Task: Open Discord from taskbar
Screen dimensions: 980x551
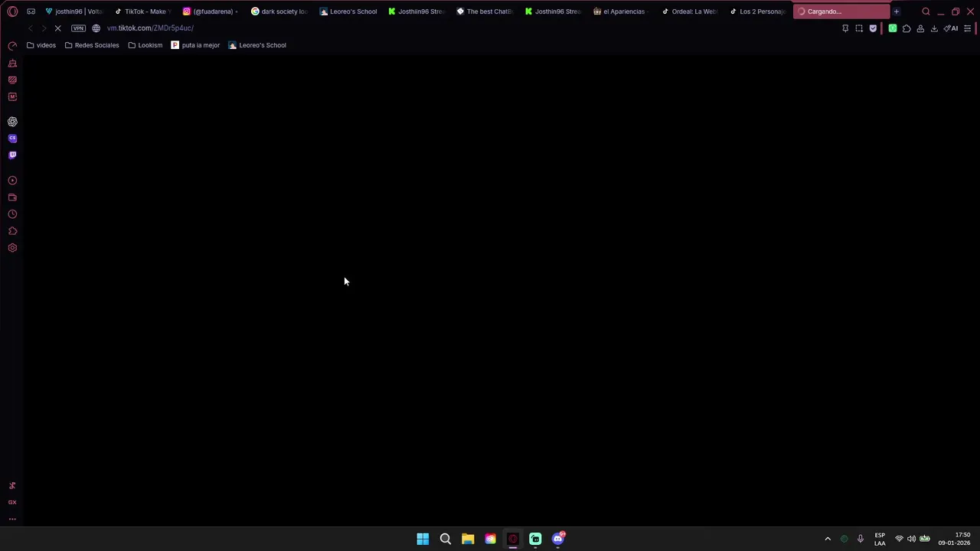Action: [x=558, y=539]
